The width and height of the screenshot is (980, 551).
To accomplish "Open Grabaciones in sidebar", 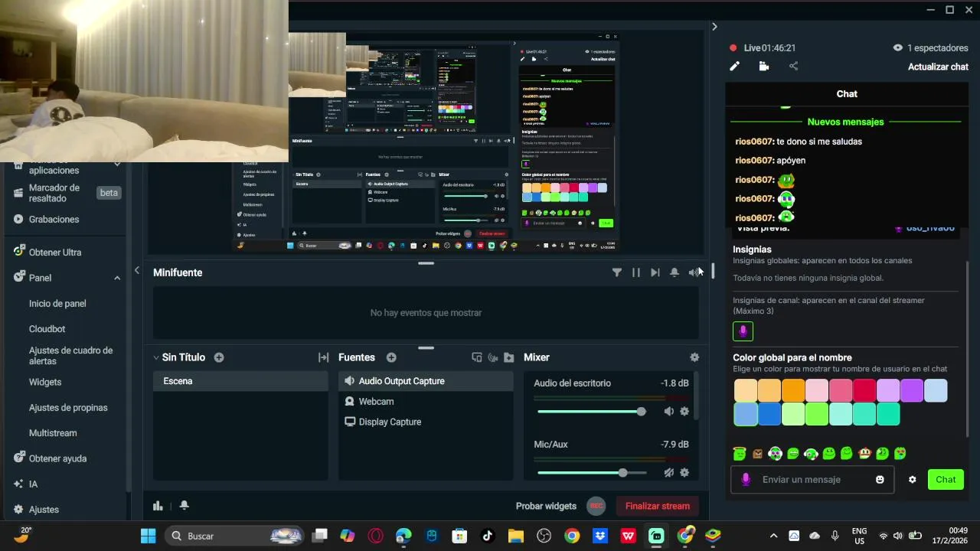I will [54, 219].
